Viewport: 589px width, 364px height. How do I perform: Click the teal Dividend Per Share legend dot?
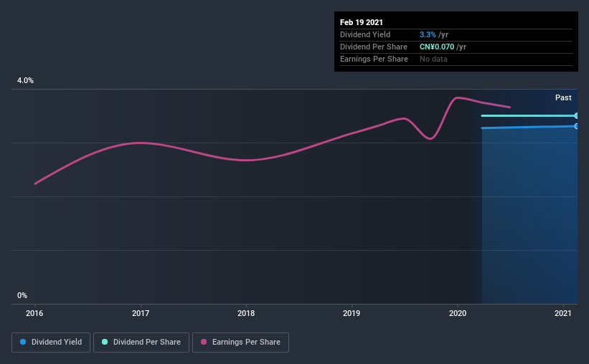(x=105, y=342)
